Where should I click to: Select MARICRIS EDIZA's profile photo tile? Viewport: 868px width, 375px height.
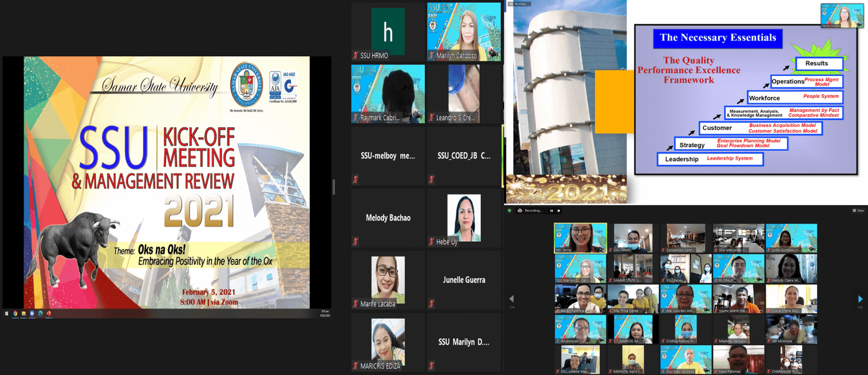point(388,342)
